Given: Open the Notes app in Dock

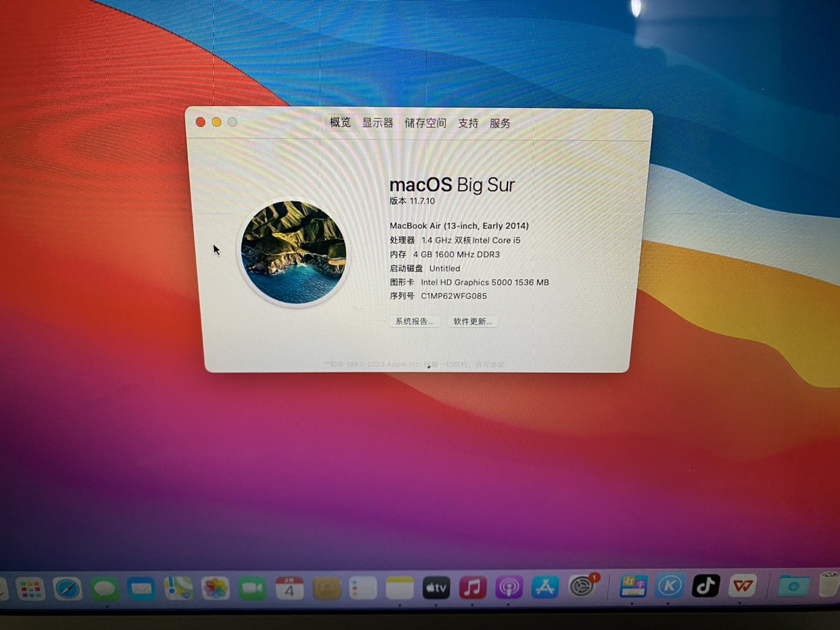Looking at the screenshot, I should 400,587.
